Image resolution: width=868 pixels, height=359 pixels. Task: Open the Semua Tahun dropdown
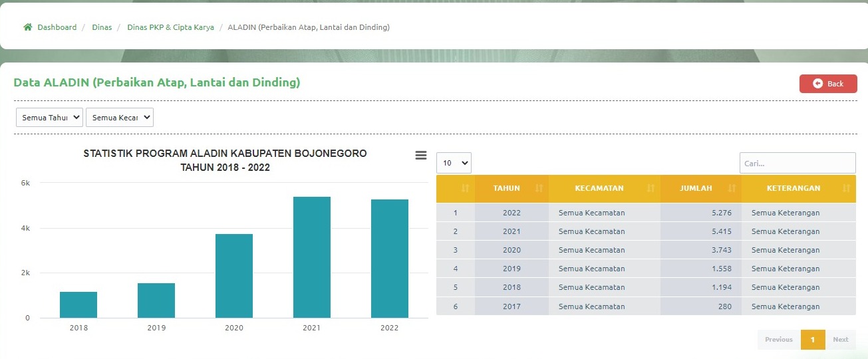pyautogui.click(x=49, y=118)
